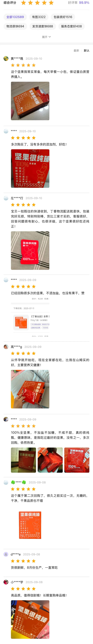Click the overall rating stars
Image resolution: width=93 pixels, height=644 pixels.
click(x=37, y=3)
